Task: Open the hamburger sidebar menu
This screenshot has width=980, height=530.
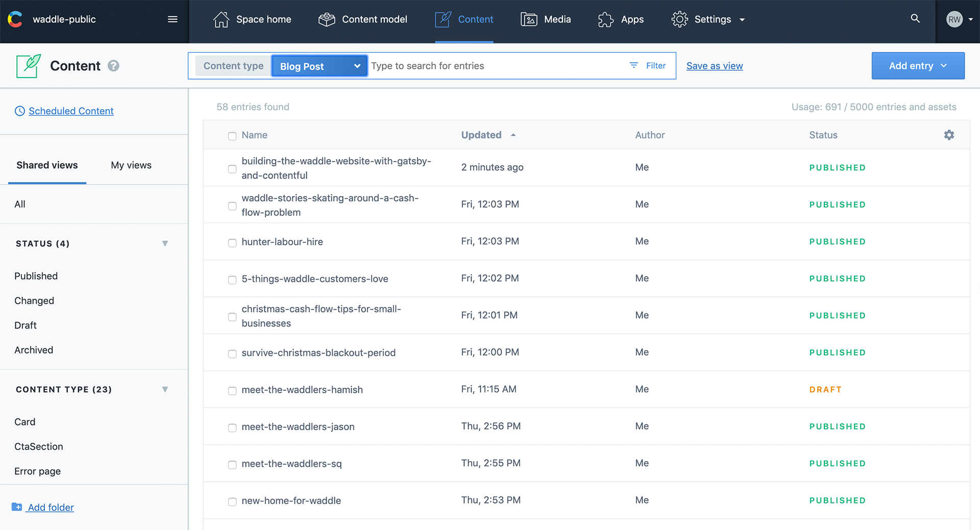Action: (x=173, y=19)
